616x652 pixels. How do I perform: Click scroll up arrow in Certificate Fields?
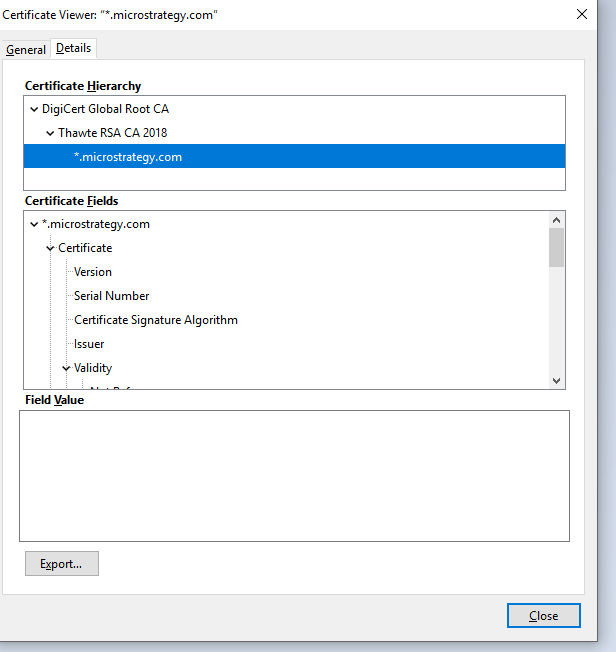tap(557, 220)
